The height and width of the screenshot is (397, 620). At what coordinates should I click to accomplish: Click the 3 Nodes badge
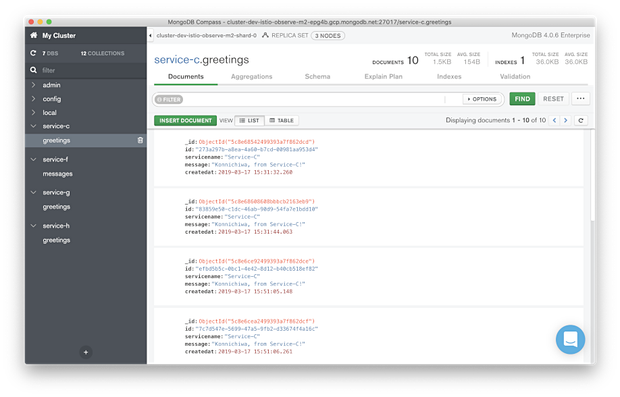pos(328,36)
